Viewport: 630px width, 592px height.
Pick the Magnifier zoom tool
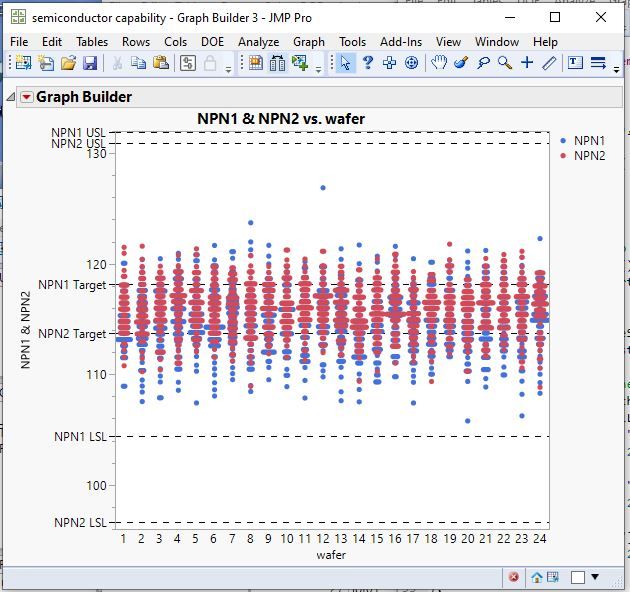505,63
